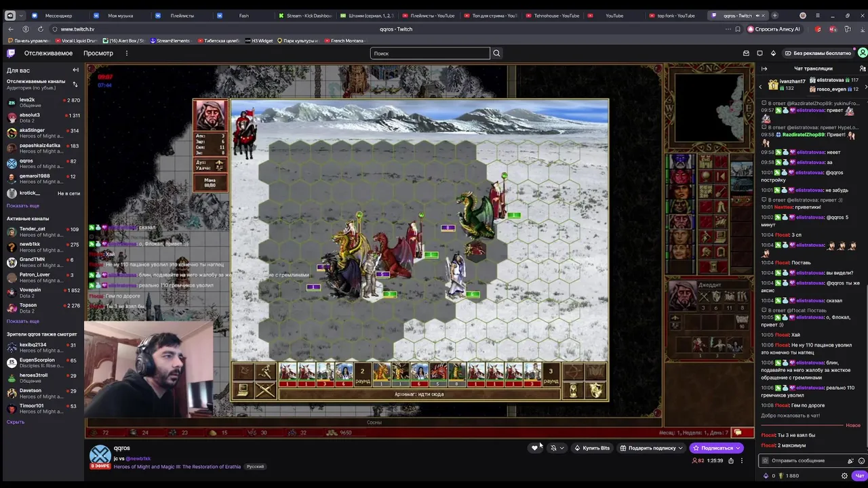Viewport: 868px width, 488px height.
Task: Click the Twitch logo home icon
Action: pyautogui.click(x=11, y=53)
